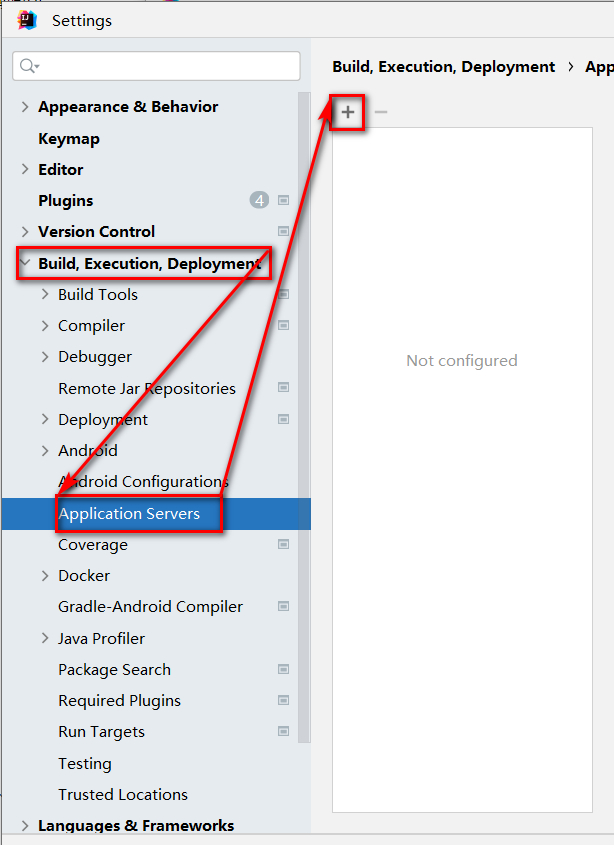Click the project-level icon beside Version Control

(284, 232)
